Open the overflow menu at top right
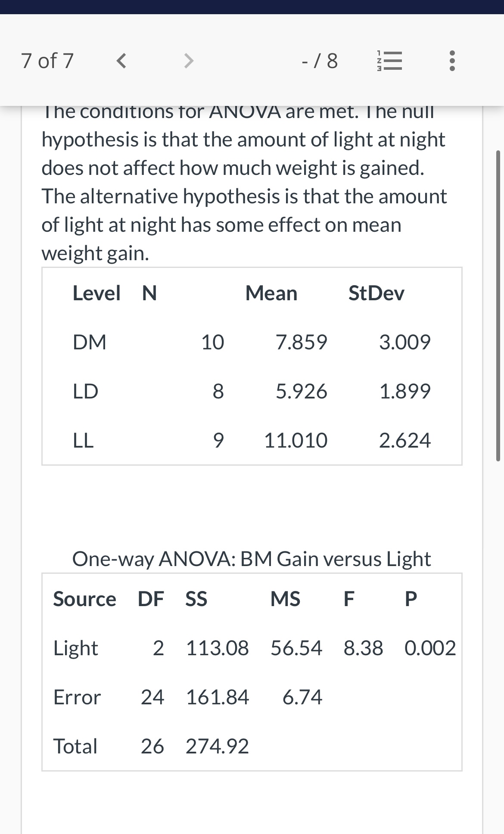The height and width of the screenshot is (834, 504). point(451,61)
